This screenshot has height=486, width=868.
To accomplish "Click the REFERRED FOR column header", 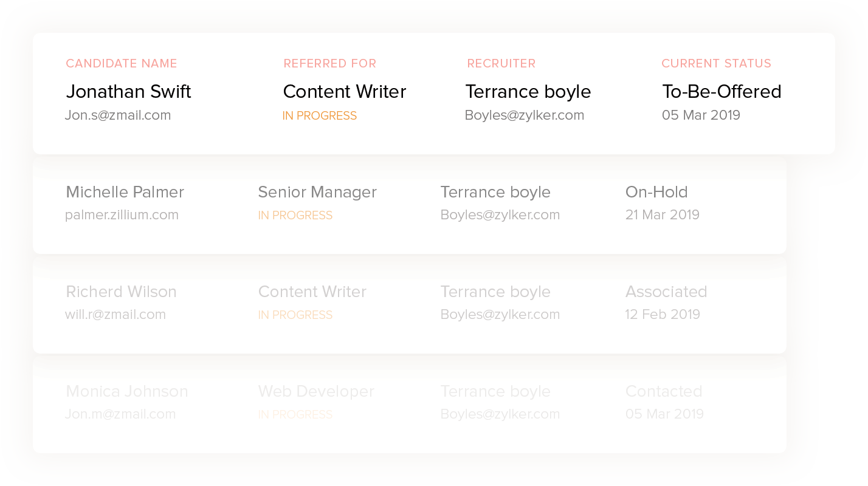I will tap(329, 64).
